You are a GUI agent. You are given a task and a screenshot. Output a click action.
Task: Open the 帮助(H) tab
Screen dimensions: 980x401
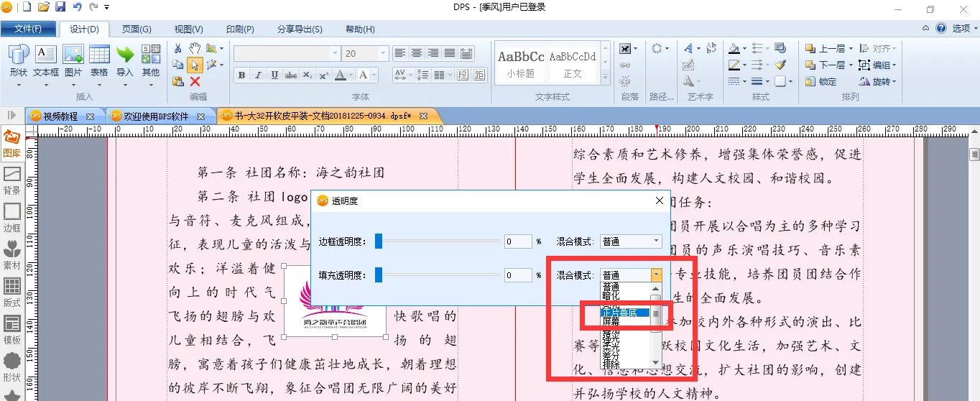click(360, 29)
